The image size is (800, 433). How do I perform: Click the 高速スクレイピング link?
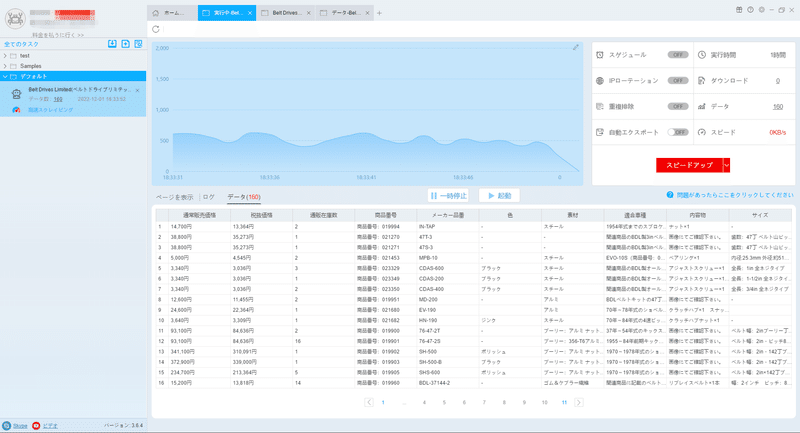51,110
